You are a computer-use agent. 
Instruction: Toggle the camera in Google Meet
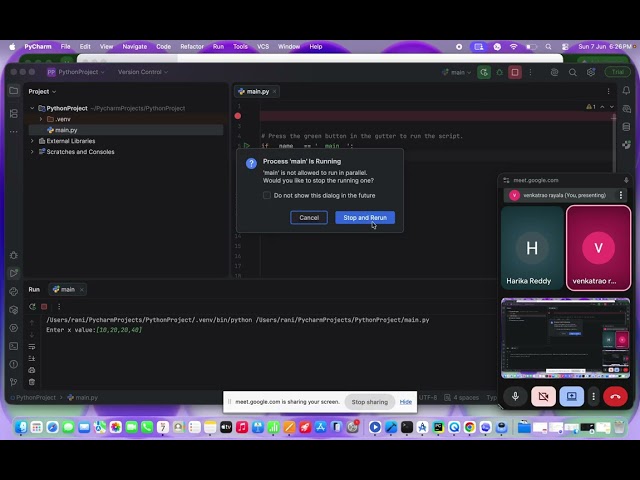(543, 396)
